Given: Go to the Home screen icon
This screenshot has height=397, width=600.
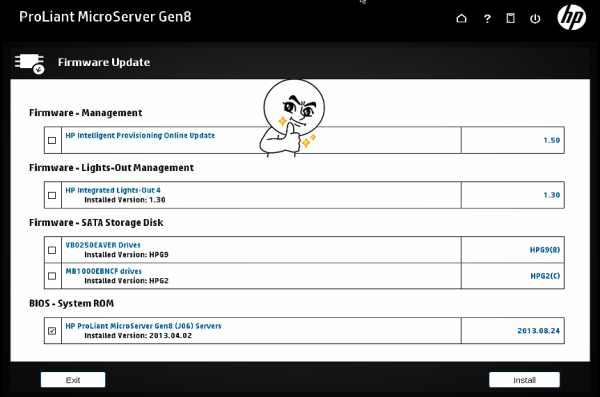Looking at the screenshot, I should (461, 18).
